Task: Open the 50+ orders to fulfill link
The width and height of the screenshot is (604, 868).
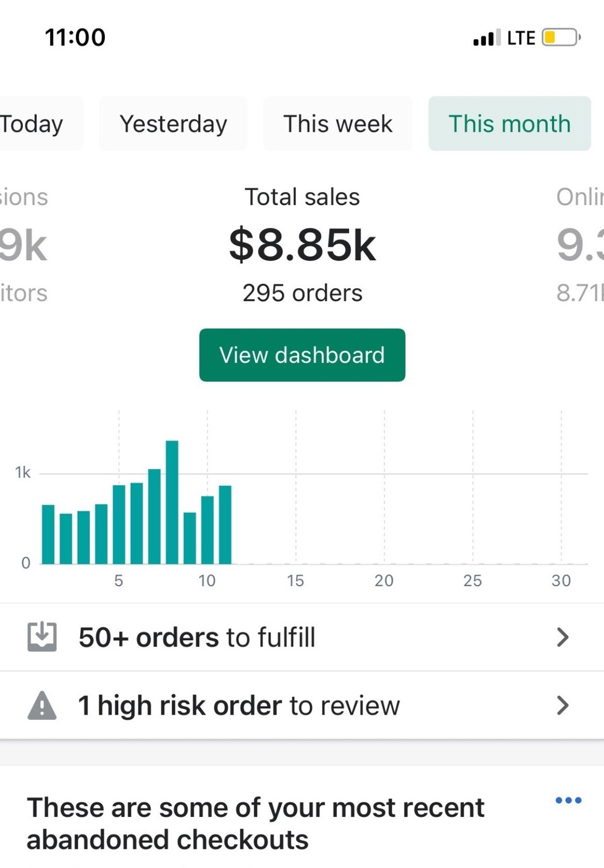Action: [x=197, y=637]
